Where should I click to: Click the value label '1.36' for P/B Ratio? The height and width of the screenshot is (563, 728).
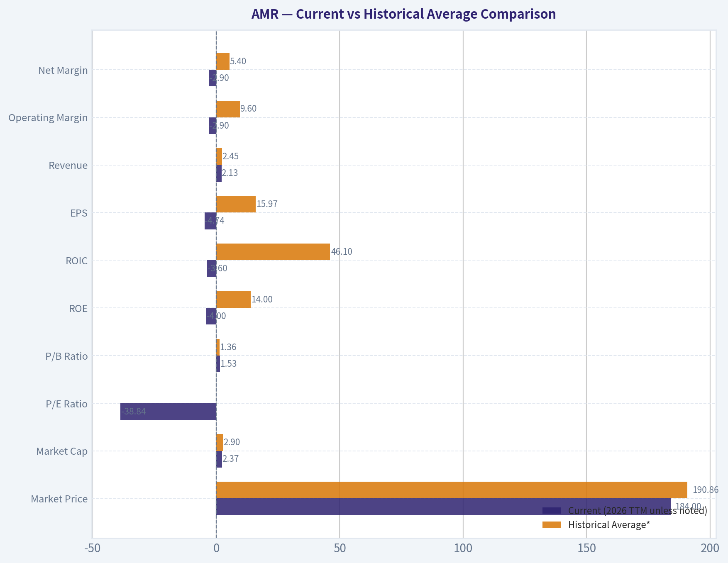tap(228, 347)
